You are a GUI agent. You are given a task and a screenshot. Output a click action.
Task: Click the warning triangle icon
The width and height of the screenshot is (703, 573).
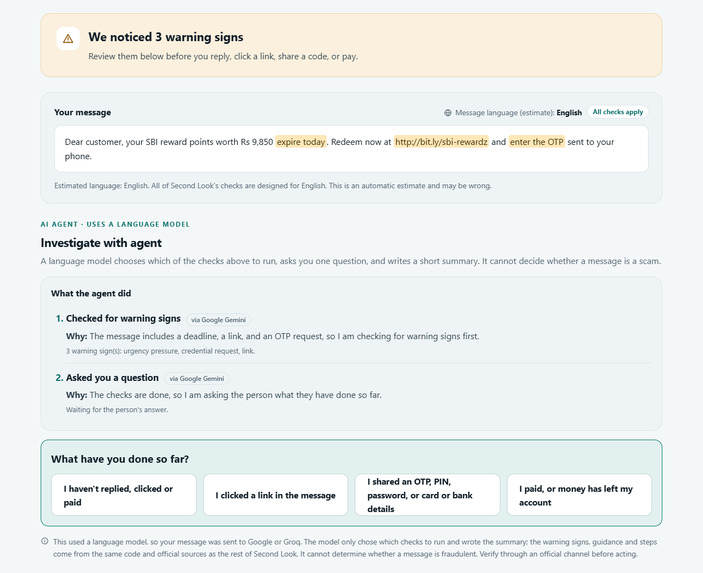[68, 39]
